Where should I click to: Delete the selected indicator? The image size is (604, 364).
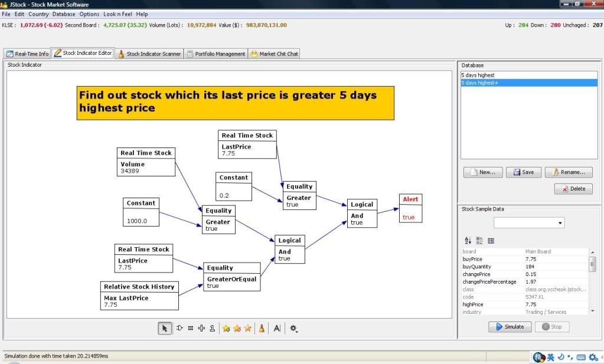[573, 189]
